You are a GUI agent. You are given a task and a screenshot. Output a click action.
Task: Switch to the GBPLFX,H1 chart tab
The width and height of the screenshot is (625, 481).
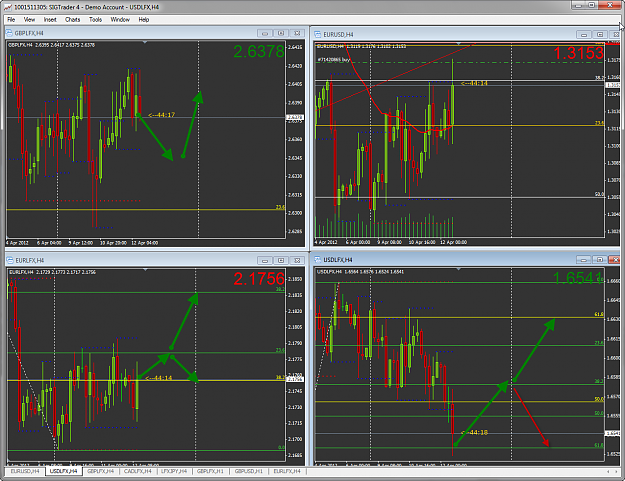click(x=210, y=471)
